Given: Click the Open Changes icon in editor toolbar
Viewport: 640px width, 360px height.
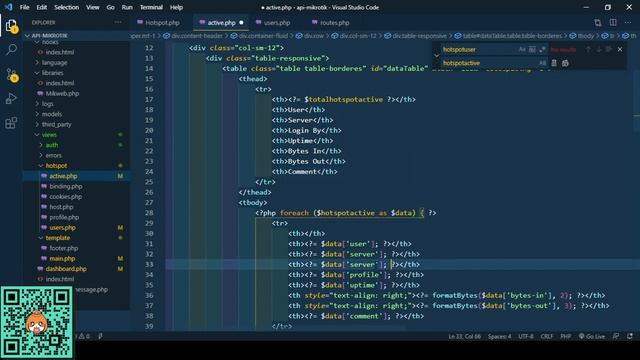Looking at the screenshot, I should 598,22.
